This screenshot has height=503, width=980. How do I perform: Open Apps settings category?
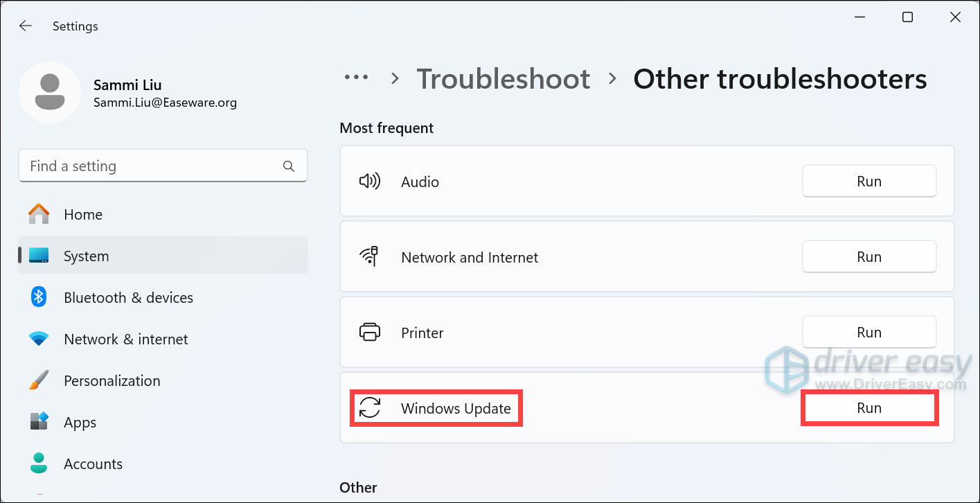pos(80,423)
